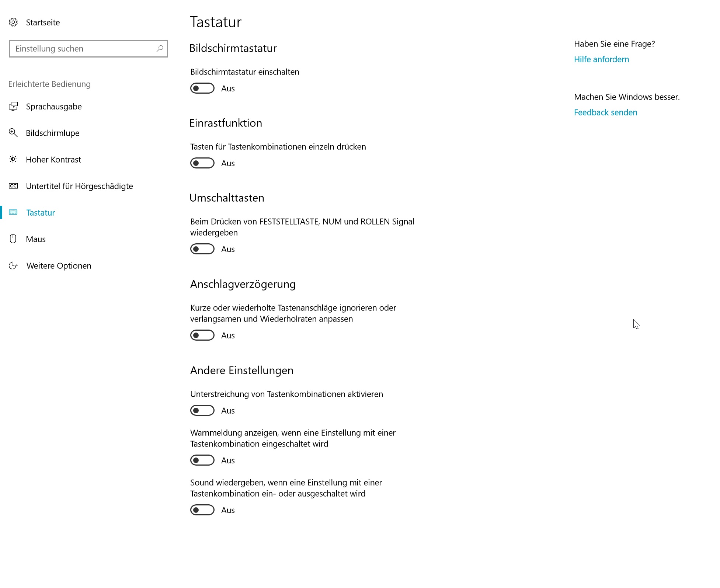
Task: Click the Hoher Kontrast sun icon
Action: pyautogui.click(x=13, y=160)
